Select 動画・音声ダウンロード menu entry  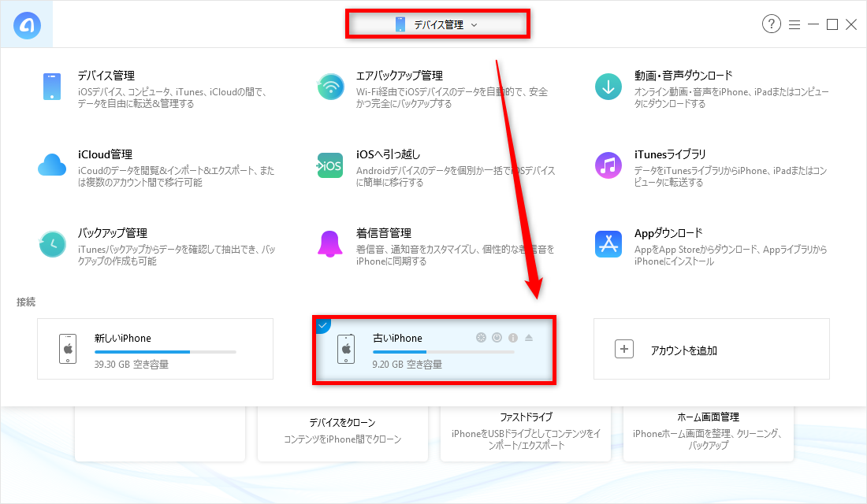[683, 76]
